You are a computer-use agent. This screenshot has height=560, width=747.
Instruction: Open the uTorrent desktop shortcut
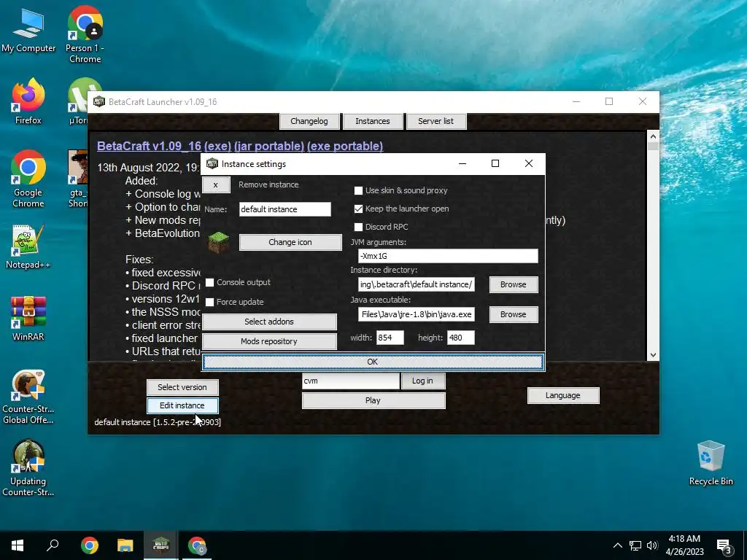coord(78,101)
